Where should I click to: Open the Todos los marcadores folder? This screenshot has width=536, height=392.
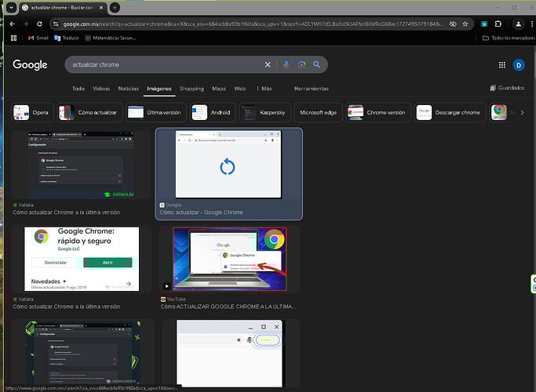click(x=509, y=38)
